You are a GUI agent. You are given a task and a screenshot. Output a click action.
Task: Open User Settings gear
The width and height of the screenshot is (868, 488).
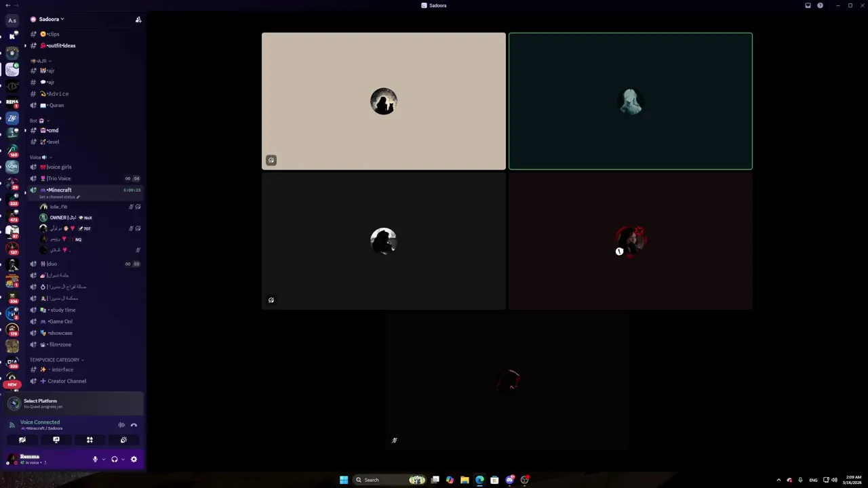[x=134, y=459]
